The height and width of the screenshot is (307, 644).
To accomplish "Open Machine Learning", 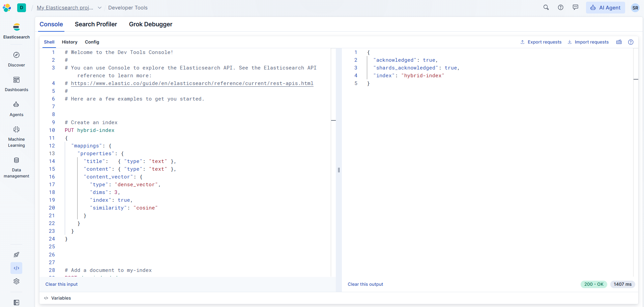I will point(17,137).
